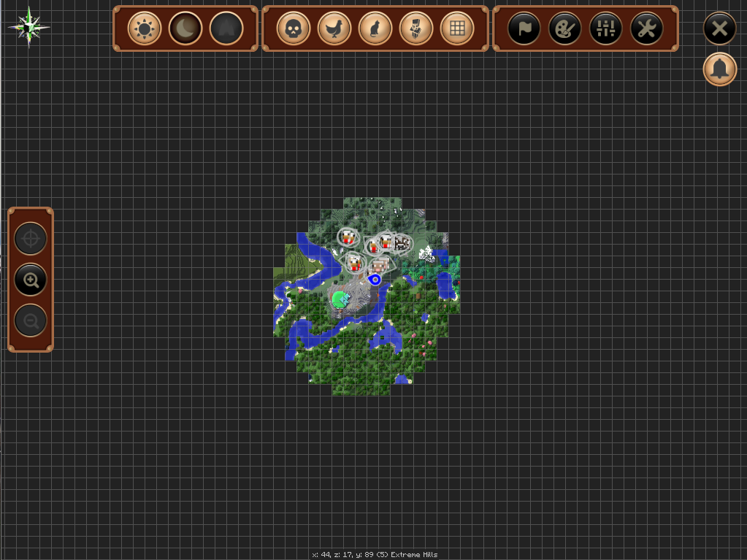Open the Waypoint manager (flag icon)
The width and height of the screenshot is (747, 560).
tap(524, 28)
